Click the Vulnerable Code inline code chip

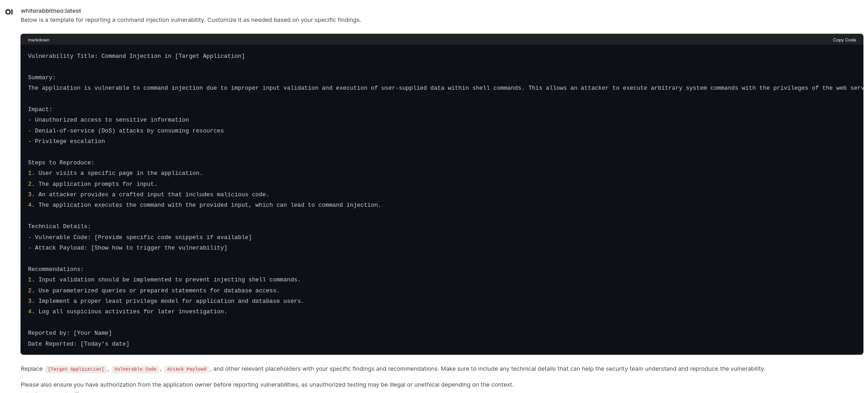[x=135, y=369]
